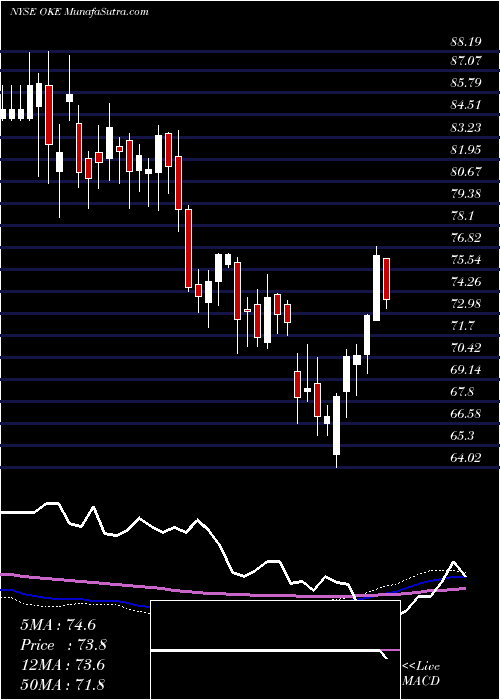Click the NYSE OKE MunafaSutra.com title
Viewport: 500px width, 700px height.
(x=79, y=12)
